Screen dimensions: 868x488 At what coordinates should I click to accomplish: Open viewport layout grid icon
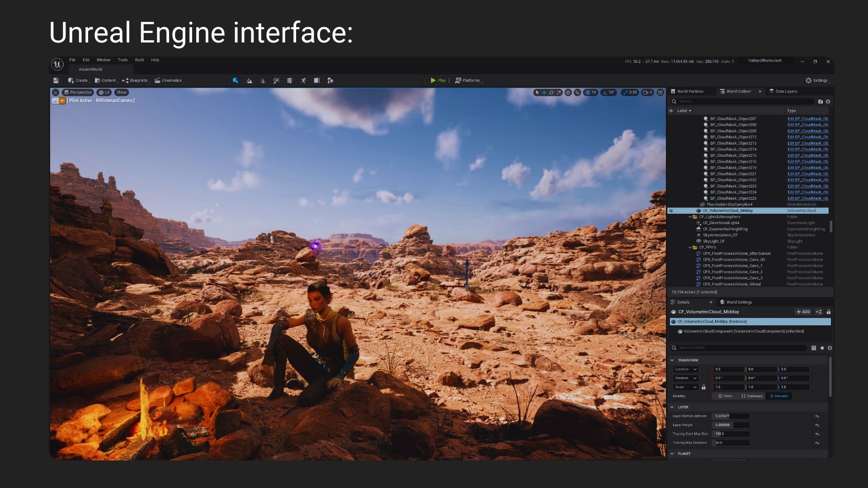coord(660,92)
